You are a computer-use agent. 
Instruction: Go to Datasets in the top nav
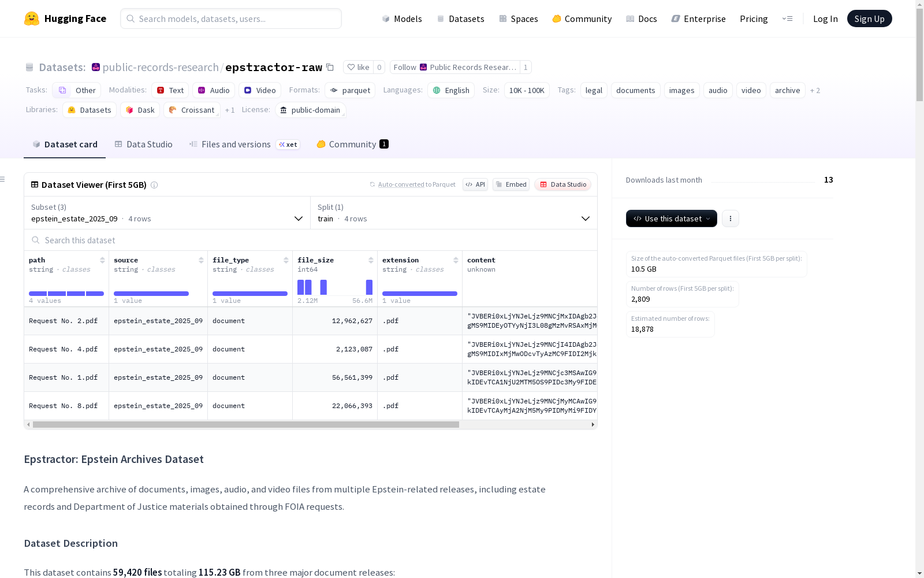pos(460,18)
